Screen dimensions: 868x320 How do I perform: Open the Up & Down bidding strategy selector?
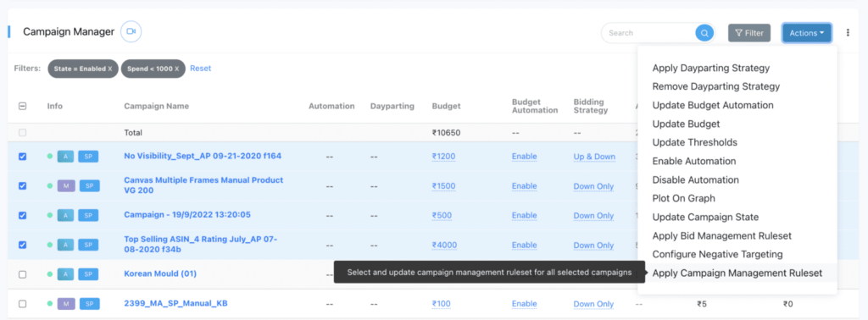pyautogui.click(x=594, y=157)
